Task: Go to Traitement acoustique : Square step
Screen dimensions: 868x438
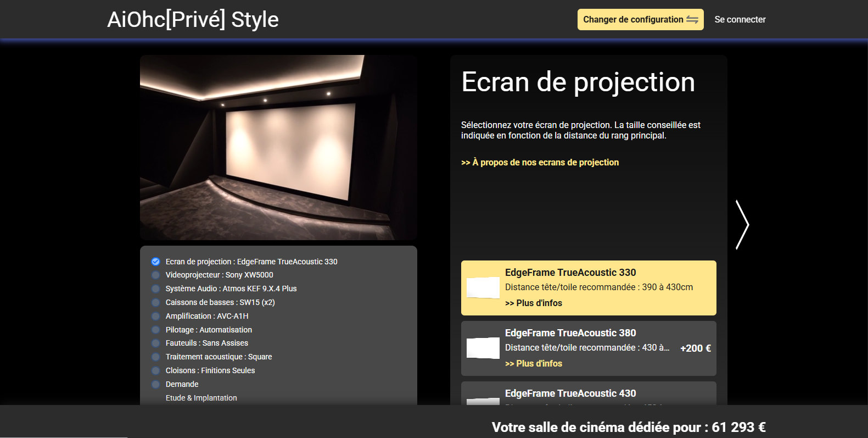Action: (x=219, y=357)
